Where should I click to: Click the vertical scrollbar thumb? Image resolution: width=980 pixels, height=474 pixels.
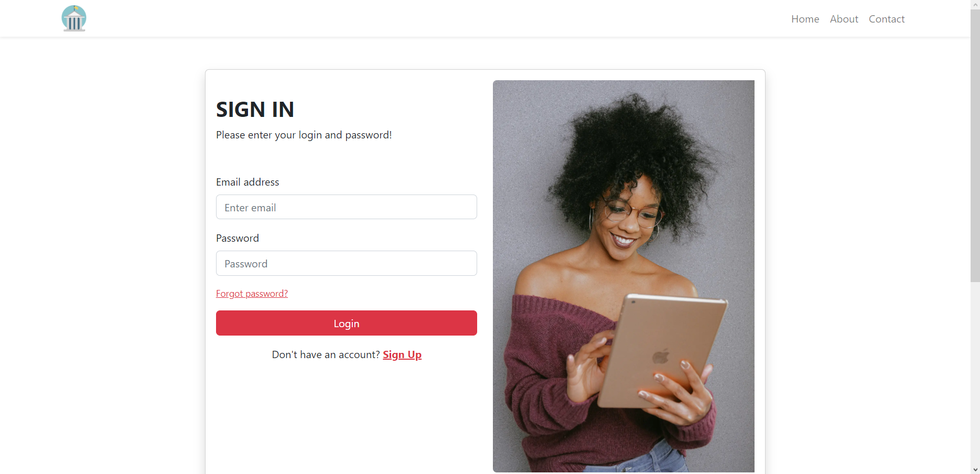tap(975, 146)
